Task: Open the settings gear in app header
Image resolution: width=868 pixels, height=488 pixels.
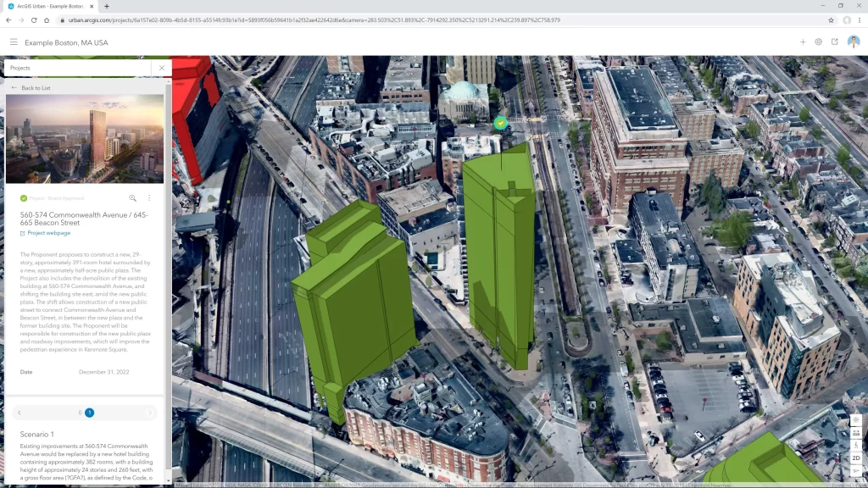Action: pyautogui.click(x=818, y=42)
